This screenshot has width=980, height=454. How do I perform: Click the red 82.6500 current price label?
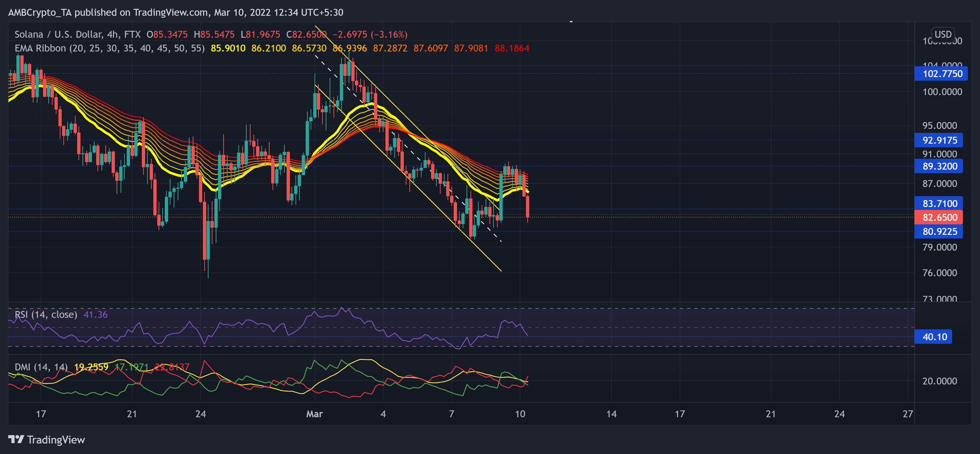939,217
